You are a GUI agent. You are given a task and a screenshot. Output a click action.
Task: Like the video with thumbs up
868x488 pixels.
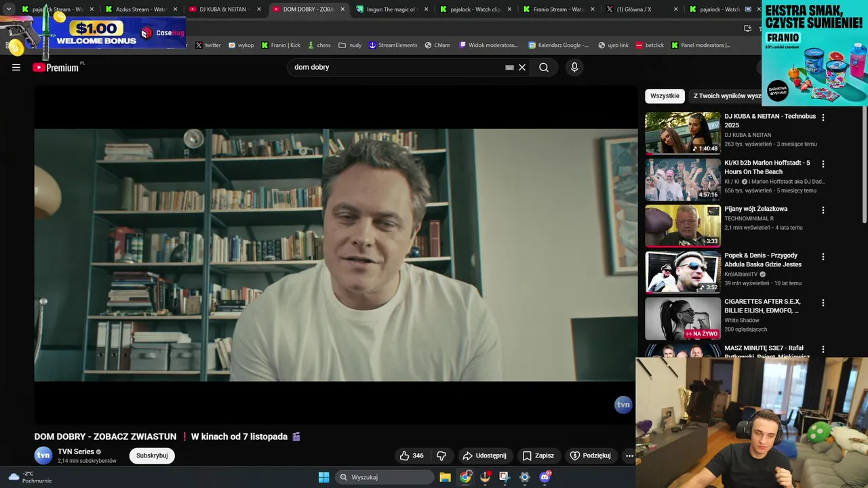(x=412, y=455)
